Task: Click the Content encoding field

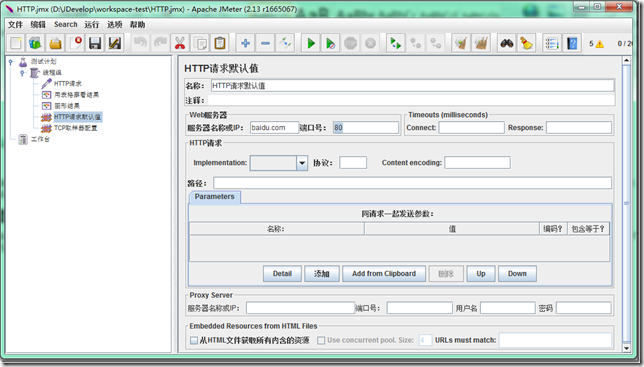Action: [477, 163]
